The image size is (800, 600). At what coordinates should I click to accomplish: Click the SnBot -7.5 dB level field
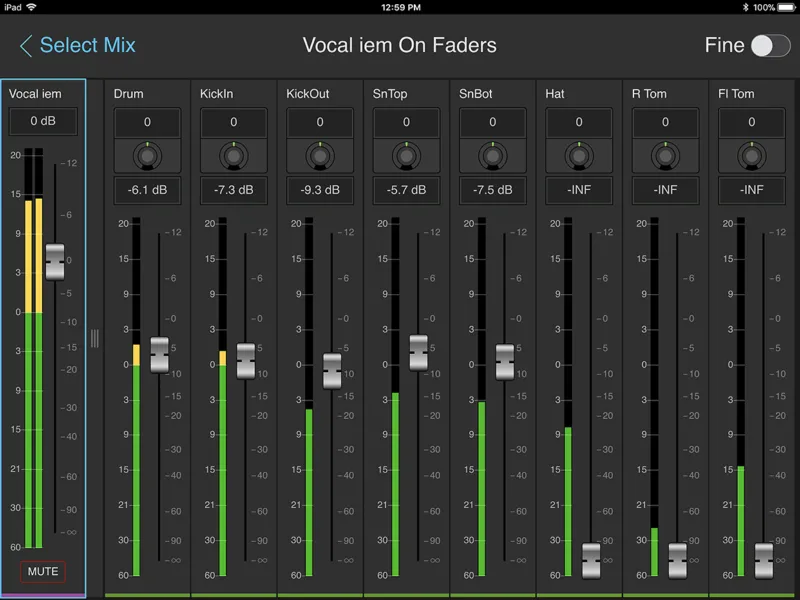coord(492,190)
